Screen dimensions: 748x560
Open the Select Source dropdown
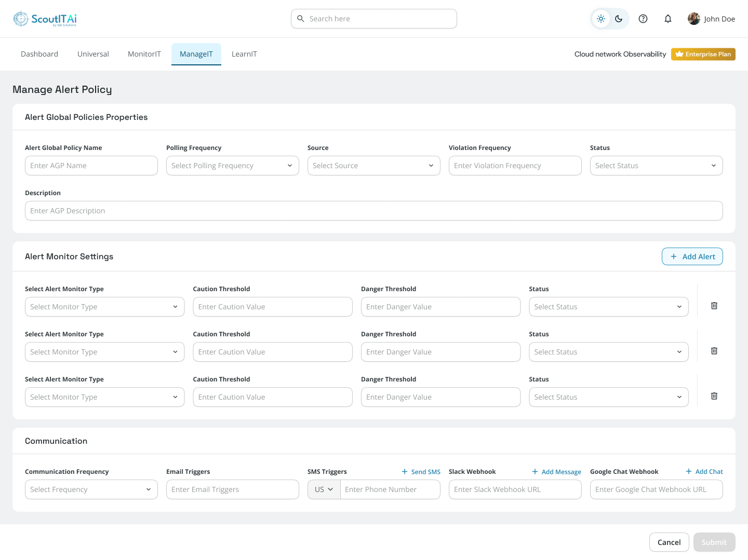[x=373, y=166]
